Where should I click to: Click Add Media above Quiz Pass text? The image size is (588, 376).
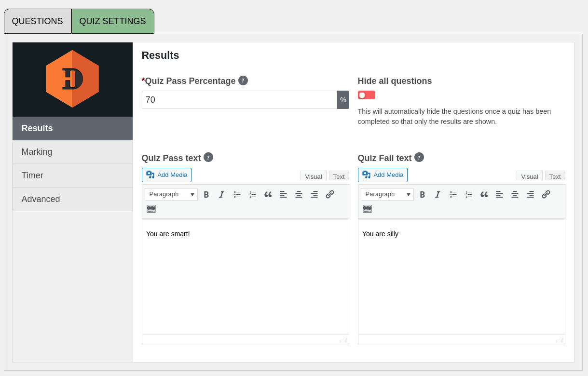pyautogui.click(x=166, y=175)
